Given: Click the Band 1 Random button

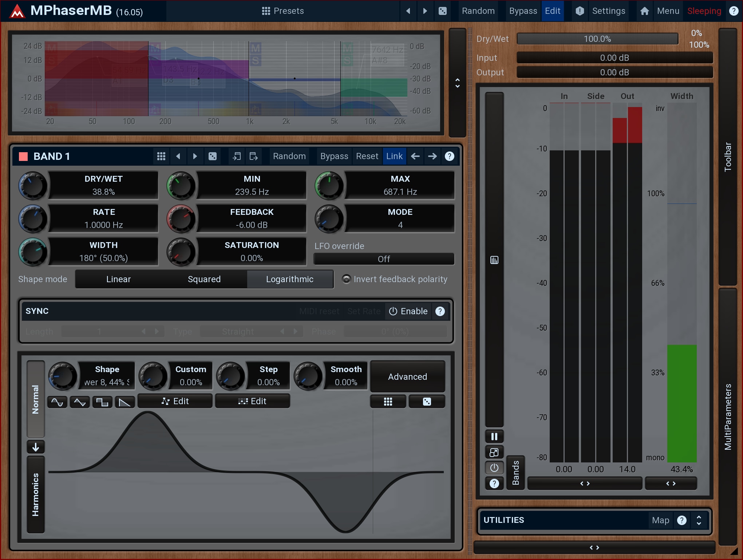Looking at the screenshot, I should 289,156.
